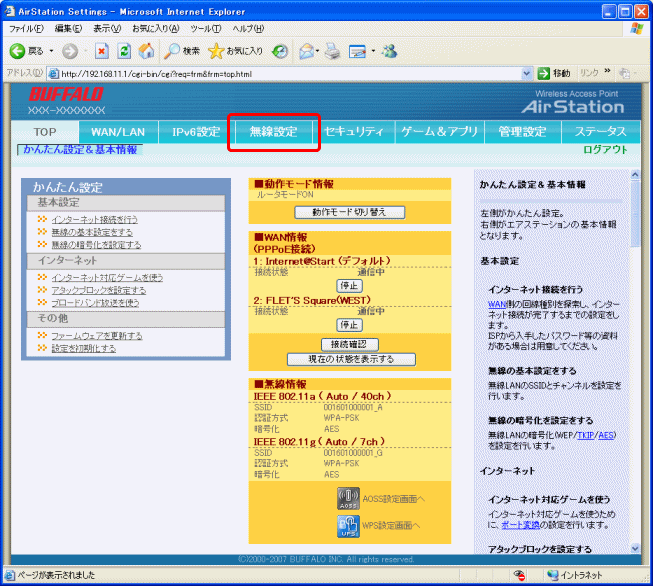
Task: Open the Edit button dropdown arrow
Action: (x=373, y=51)
